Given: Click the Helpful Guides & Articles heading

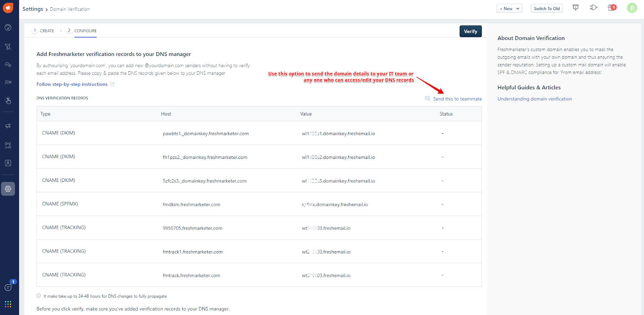Looking at the screenshot, I should click(x=529, y=88).
